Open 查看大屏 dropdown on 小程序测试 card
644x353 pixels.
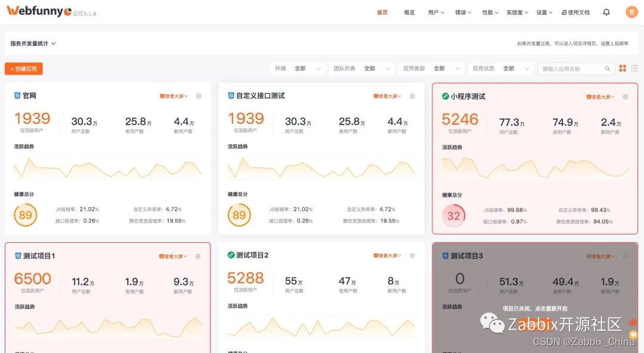click(600, 97)
